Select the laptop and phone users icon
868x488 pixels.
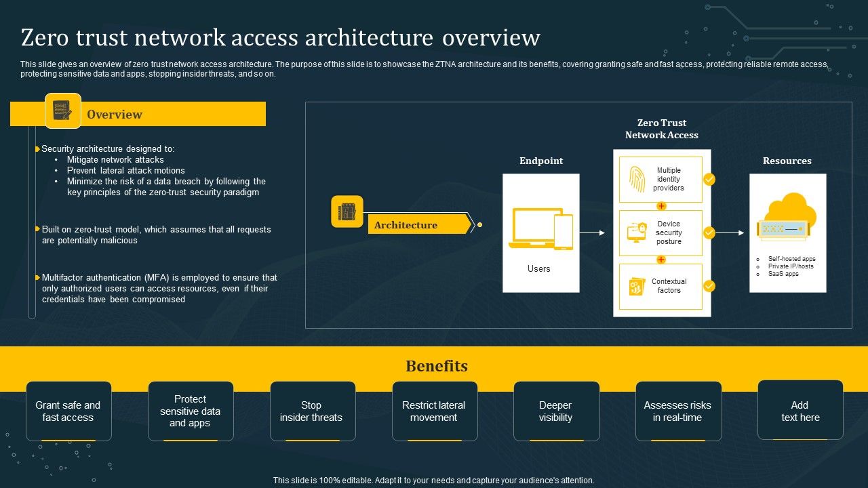(542, 228)
